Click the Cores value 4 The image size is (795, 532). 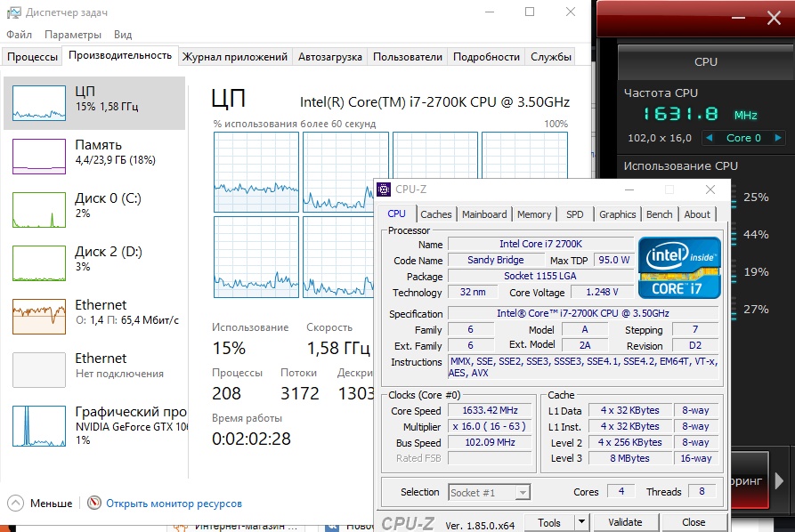tap(621, 491)
